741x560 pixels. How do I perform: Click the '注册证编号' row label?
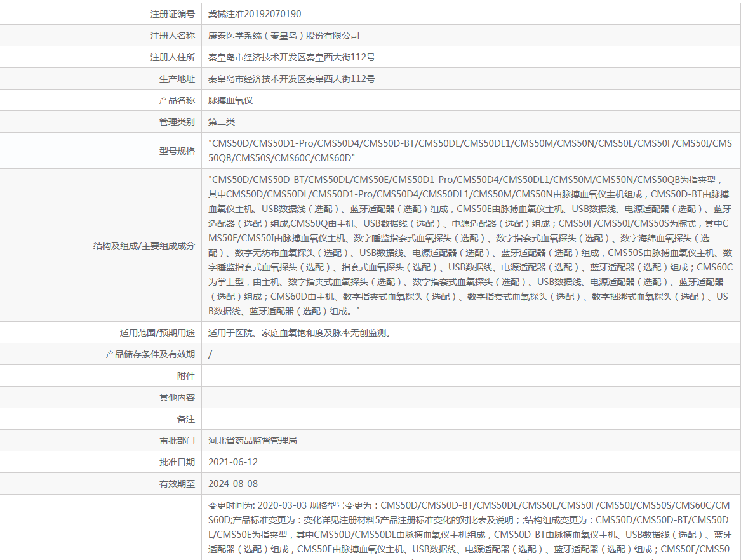coord(173,14)
